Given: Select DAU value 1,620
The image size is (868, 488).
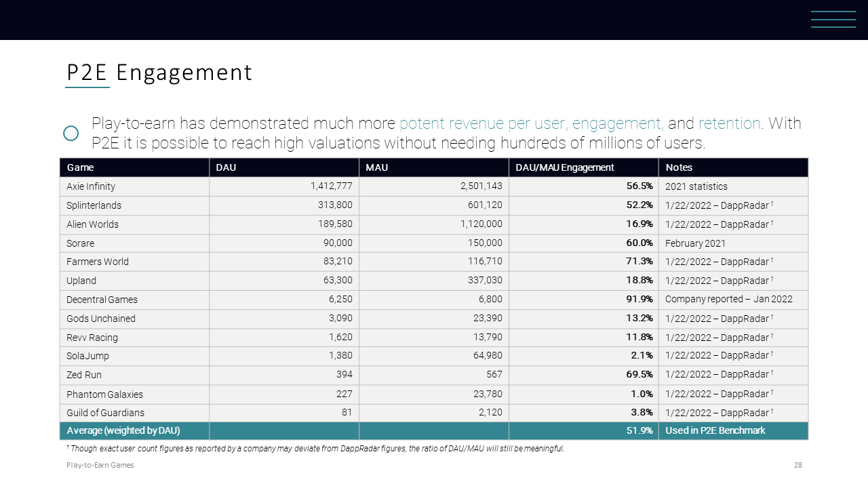Looking at the screenshot, I should [x=341, y=338].
